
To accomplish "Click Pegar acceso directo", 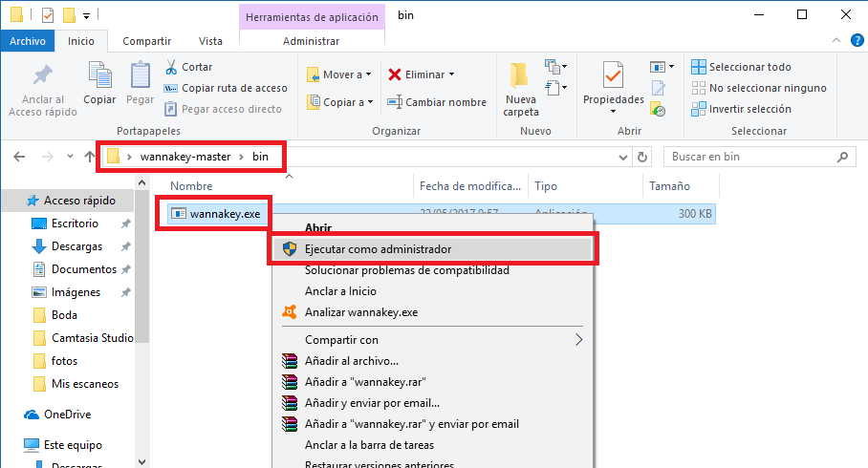I will [223, 109].
